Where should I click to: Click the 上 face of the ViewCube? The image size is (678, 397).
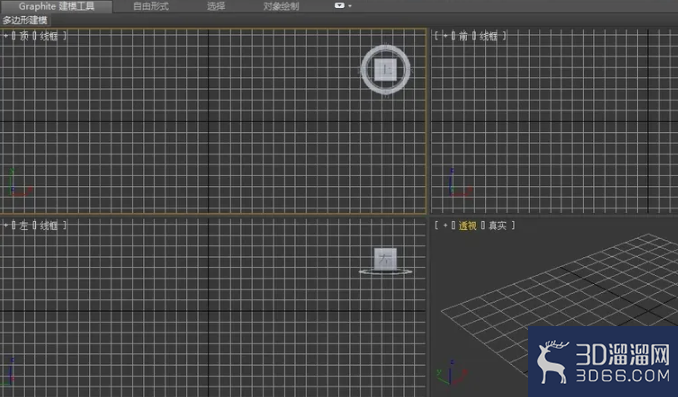(385, 70)
